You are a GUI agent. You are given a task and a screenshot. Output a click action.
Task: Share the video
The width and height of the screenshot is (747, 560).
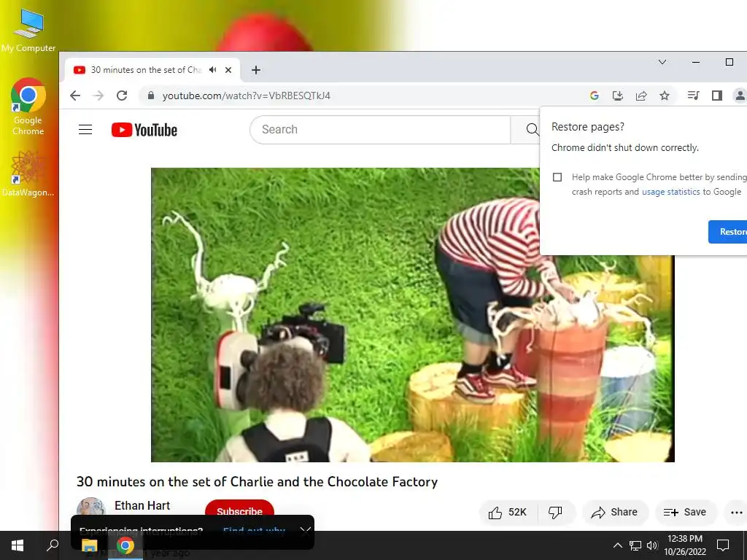[614, 513]
